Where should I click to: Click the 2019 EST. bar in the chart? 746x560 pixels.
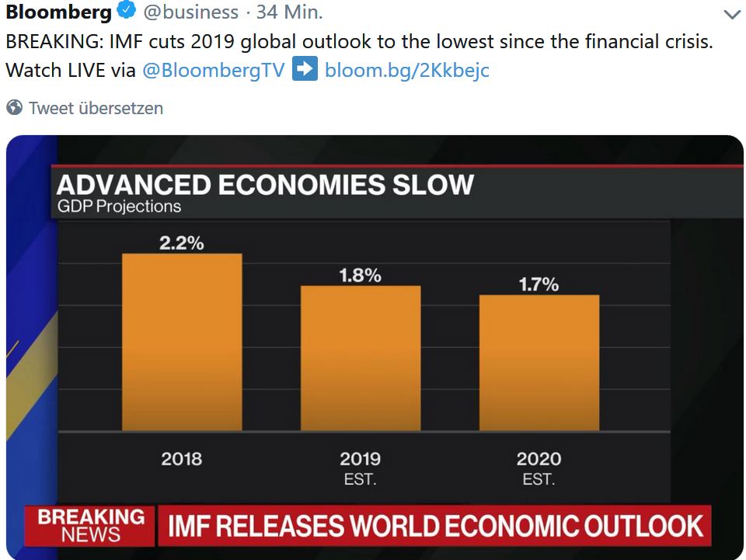360,357
